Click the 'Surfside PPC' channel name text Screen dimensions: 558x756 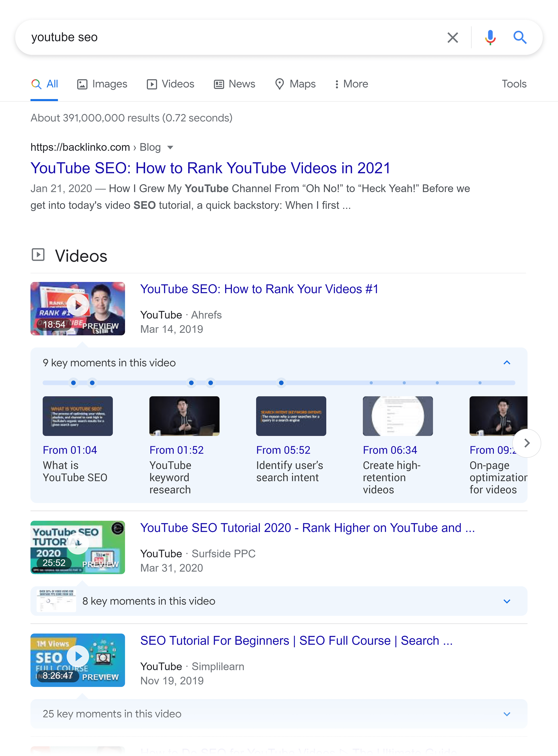(223, 554)
